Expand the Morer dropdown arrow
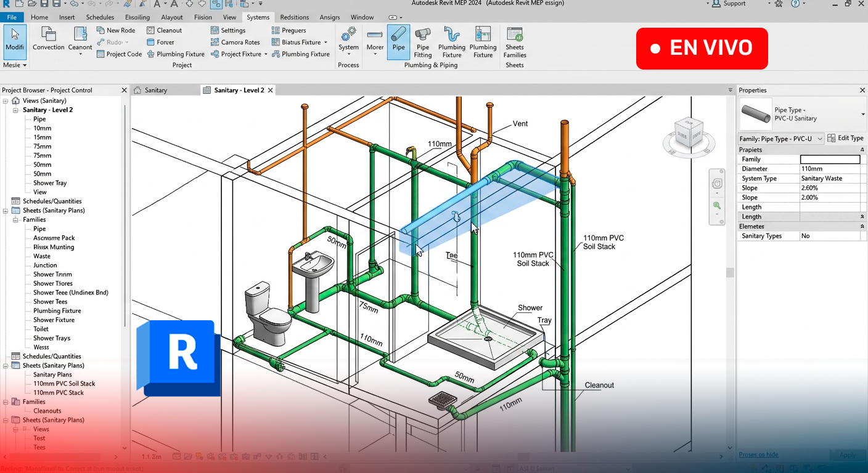The image size is (868, 473). [375, 54]
